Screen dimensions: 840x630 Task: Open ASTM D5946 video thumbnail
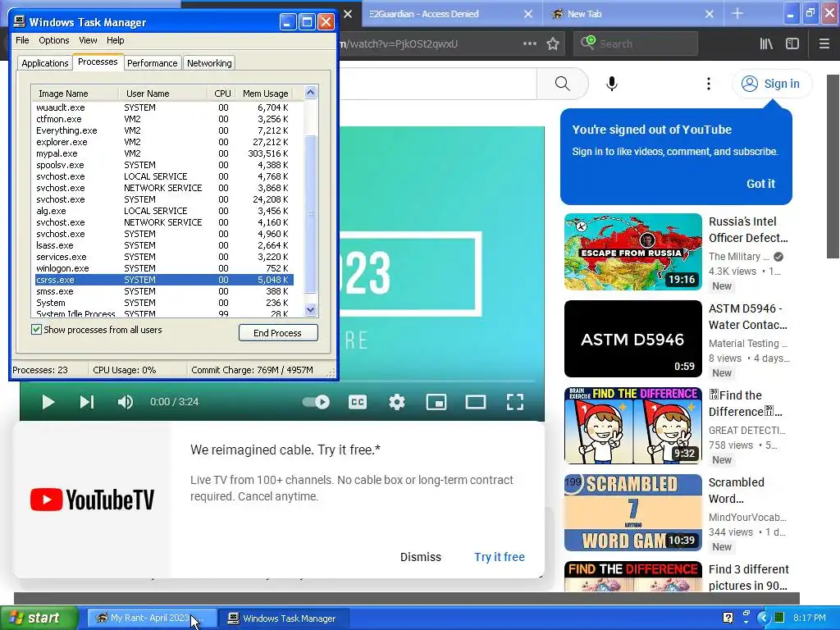click(x=633, y=339)
